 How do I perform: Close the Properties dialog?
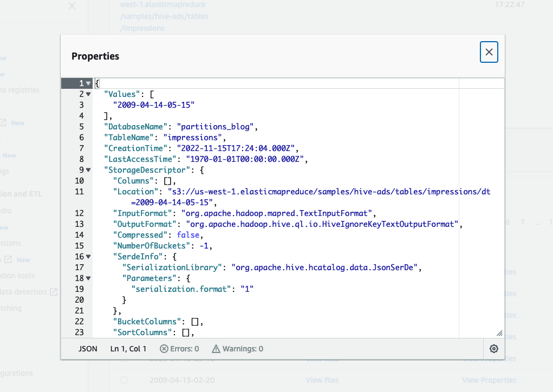[489, 52]
